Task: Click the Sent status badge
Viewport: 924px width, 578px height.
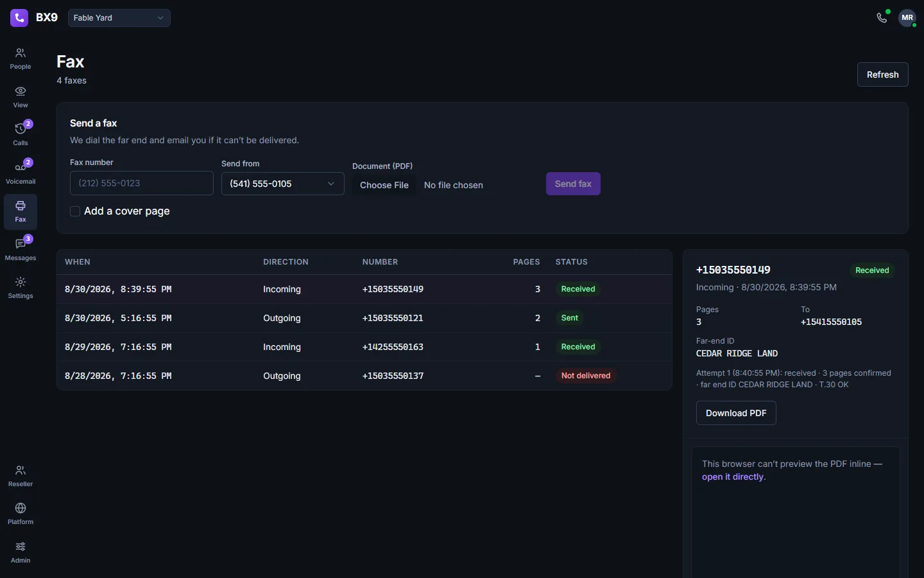Action: [x=570, y=318]
